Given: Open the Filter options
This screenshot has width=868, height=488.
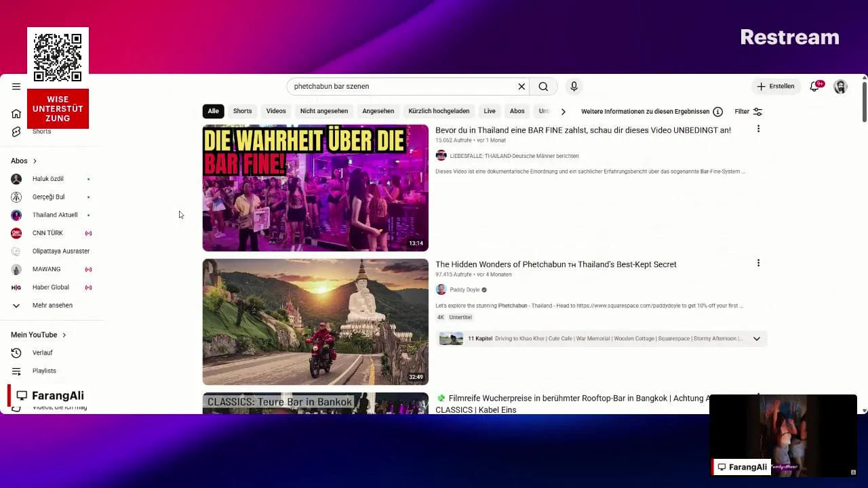Looking at the screenshot, I should pos(749,112).
